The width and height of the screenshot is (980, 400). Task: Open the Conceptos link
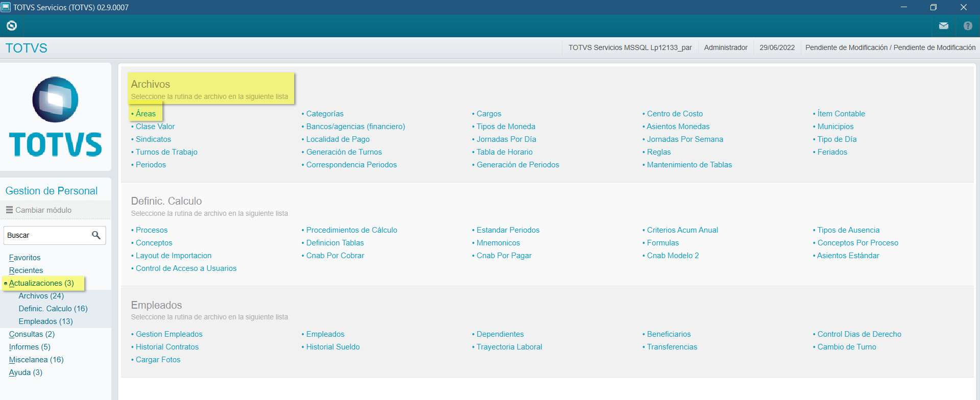tap(154, 243)
